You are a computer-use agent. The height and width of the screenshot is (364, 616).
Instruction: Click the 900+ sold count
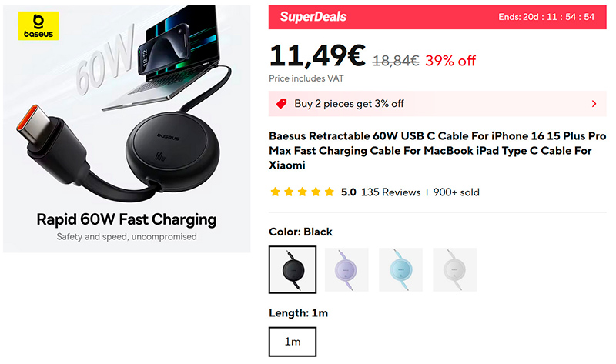point(456,192)
